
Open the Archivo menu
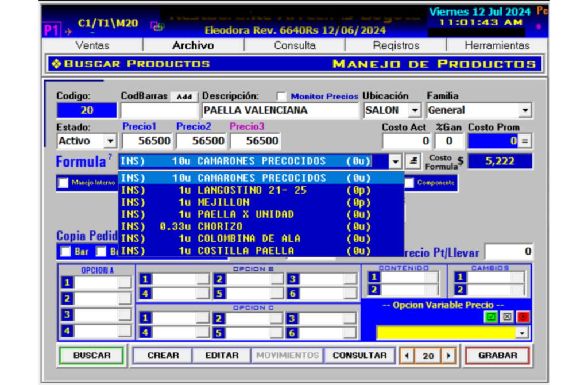193,45
